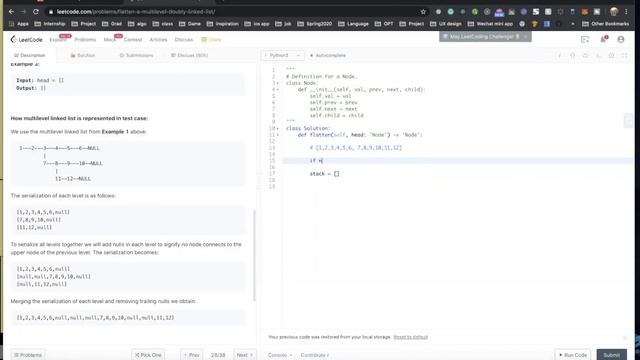Click the Reset to default link
Viewport: 640px width, 360px height.
(x=411, y=337)
